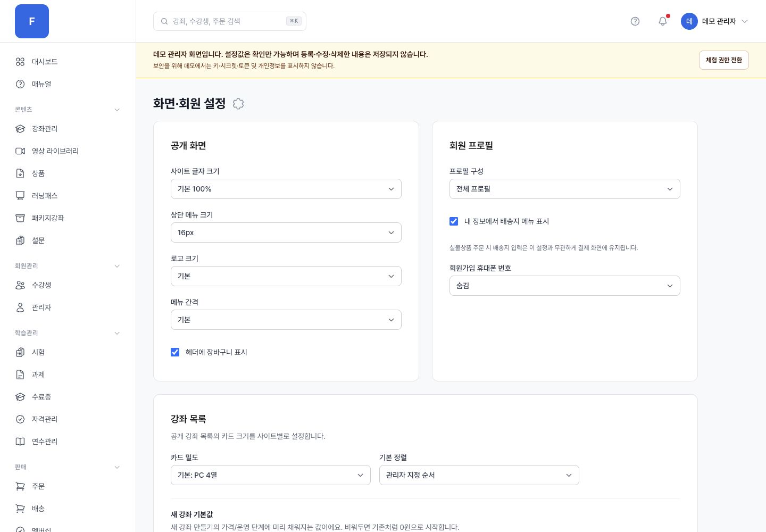Screen dimensions: 766x532
Task: Open the 기본 정렬 dropdown
Action: click(479, 475)
